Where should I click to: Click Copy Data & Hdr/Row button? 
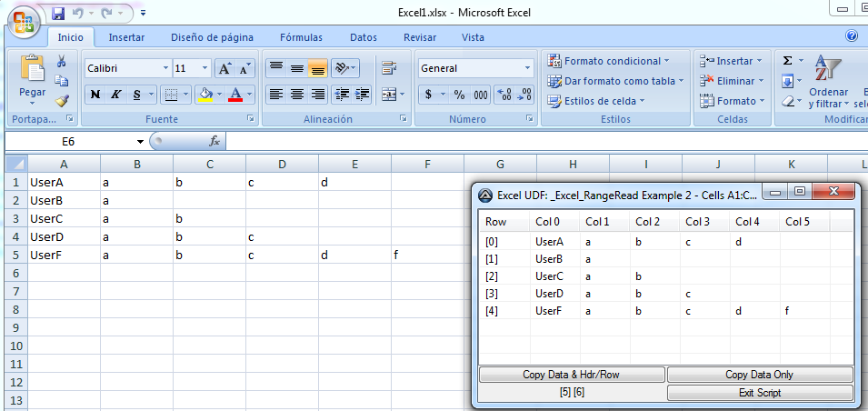pos(572,375)
